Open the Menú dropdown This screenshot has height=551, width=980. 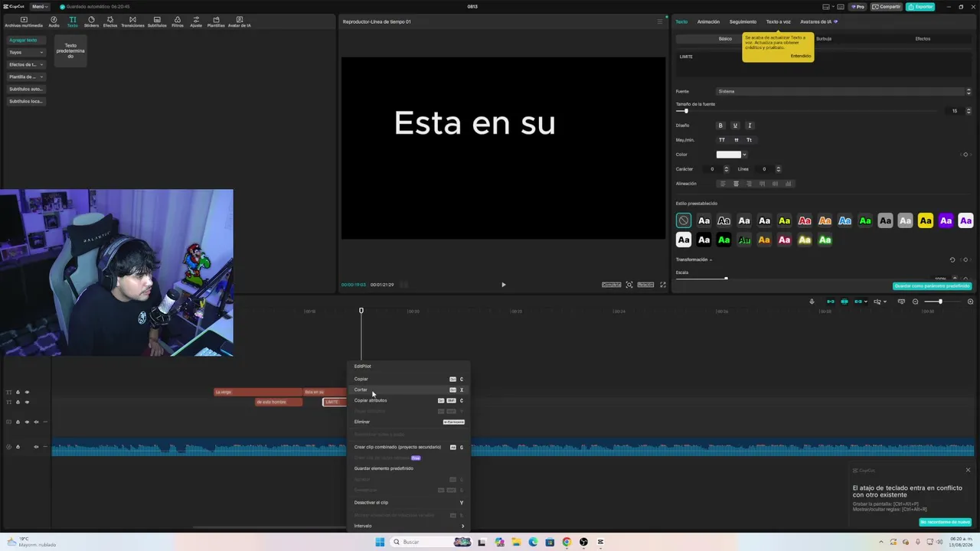point(38,7)
